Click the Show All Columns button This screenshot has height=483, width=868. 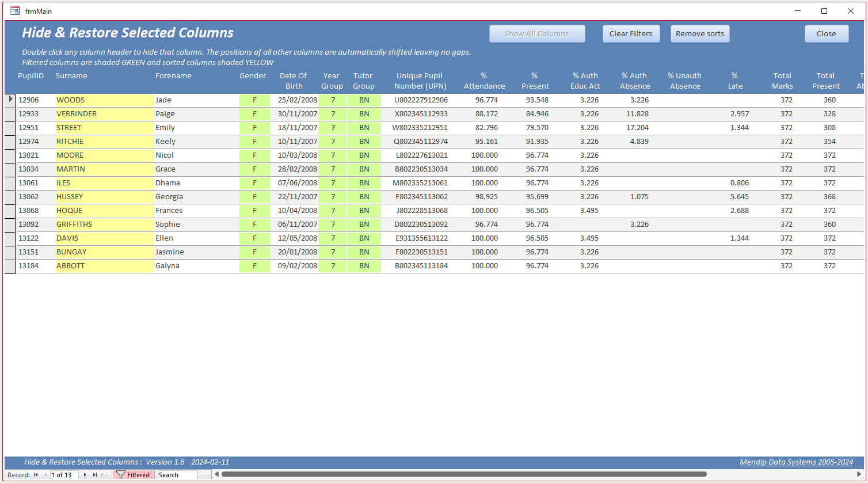point(537,34)
